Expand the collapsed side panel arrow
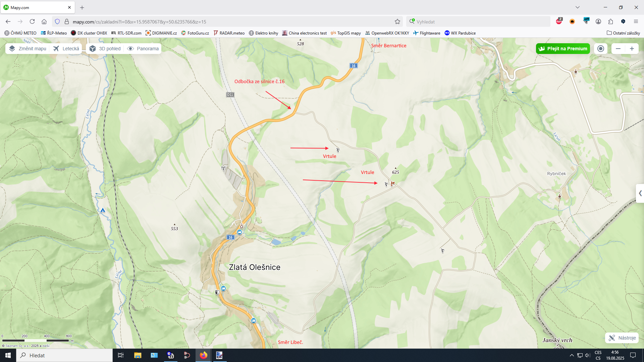 pyautogui.click(x=640, y=193)
